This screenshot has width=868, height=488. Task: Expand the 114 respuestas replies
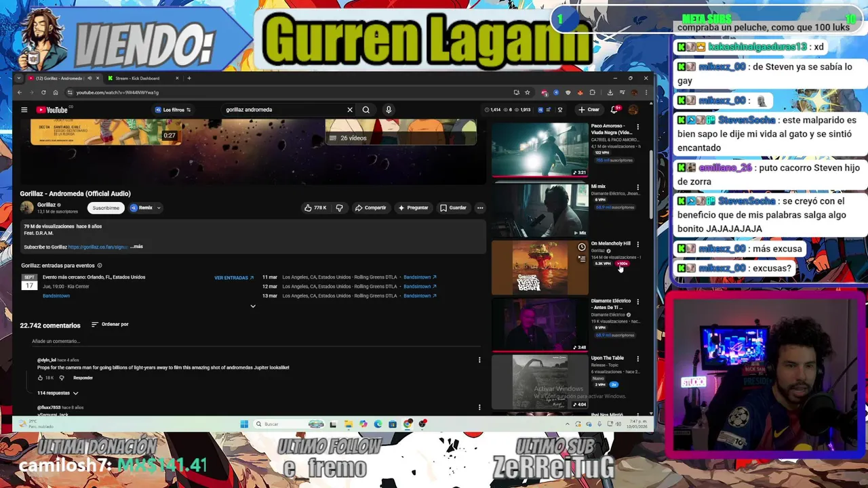(58, 393)
